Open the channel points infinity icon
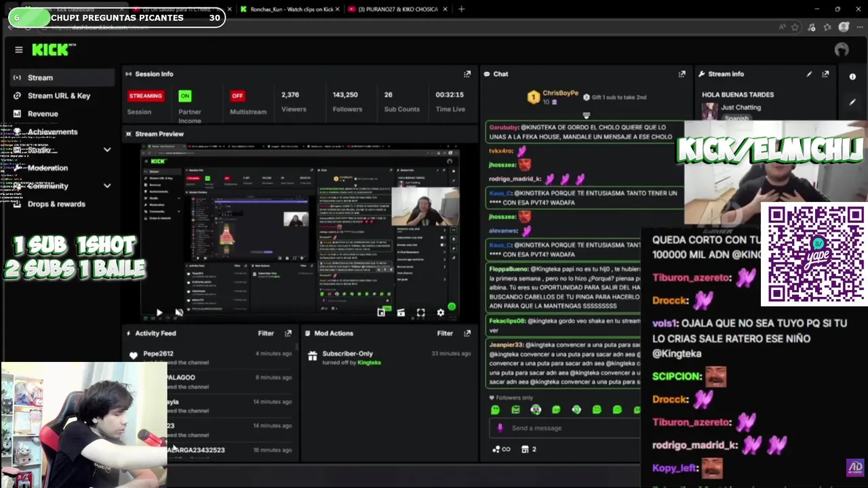Viewport: 868px width, 488px height. (501, 449)
